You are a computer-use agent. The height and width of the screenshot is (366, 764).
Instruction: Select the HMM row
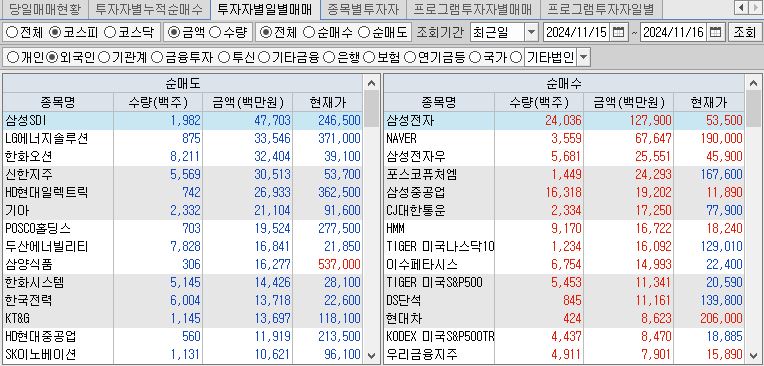(x=564, y=229)
